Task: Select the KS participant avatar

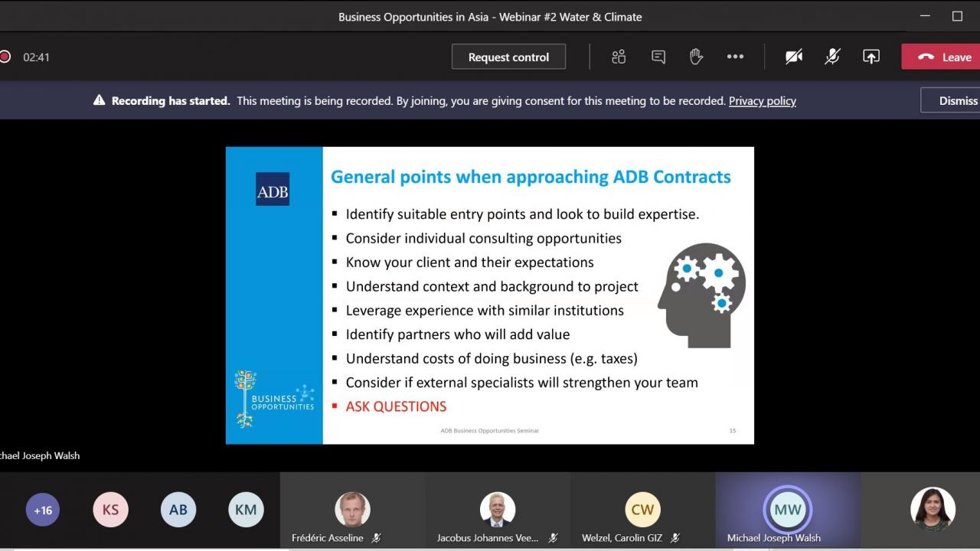Action: [110, 510]
